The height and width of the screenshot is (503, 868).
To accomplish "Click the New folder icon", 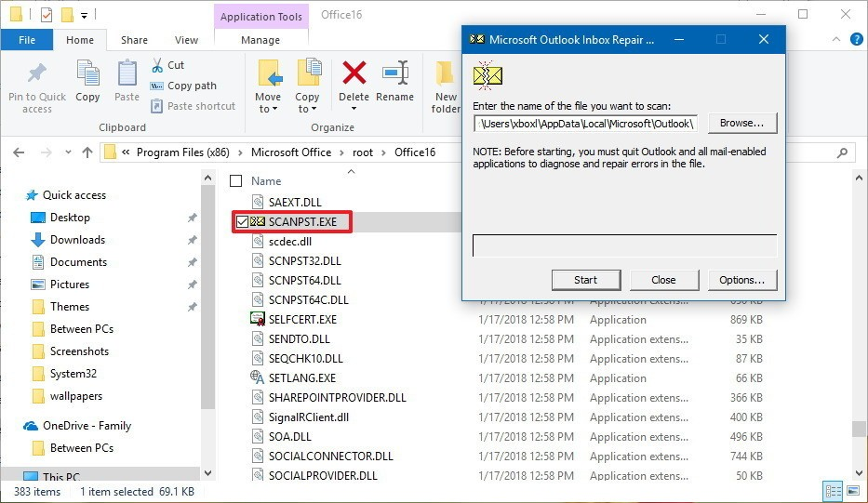I will [446, 73].
